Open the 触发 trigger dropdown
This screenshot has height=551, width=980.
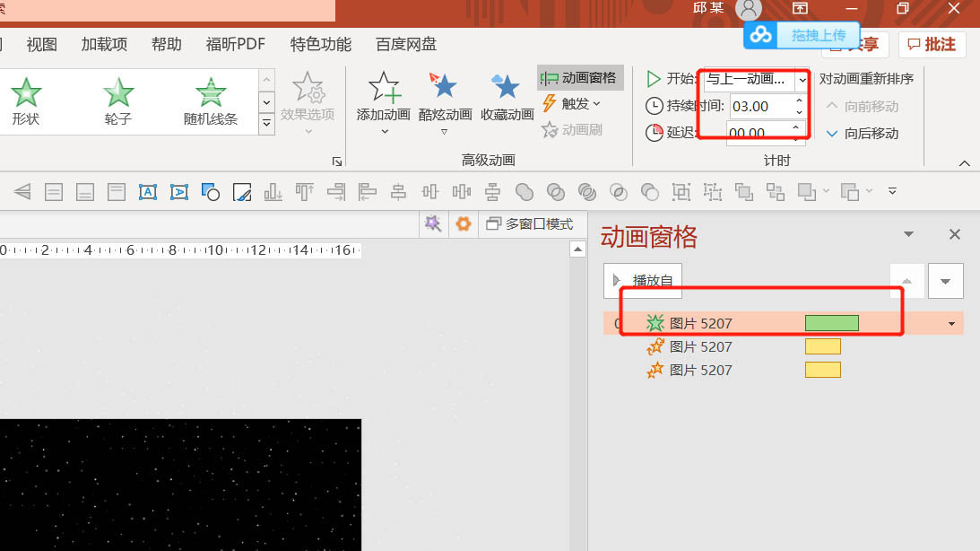point(572,104)
